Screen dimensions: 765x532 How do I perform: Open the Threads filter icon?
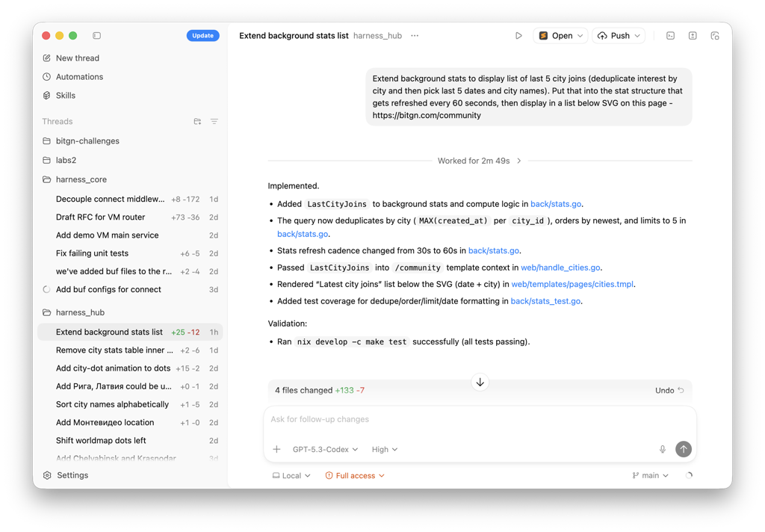(214, 122)
